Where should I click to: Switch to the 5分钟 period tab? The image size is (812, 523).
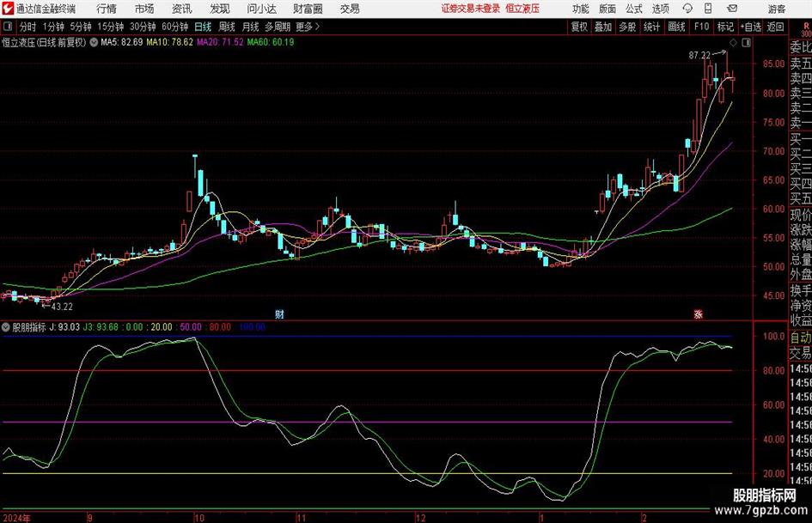(x=81, y=27)
